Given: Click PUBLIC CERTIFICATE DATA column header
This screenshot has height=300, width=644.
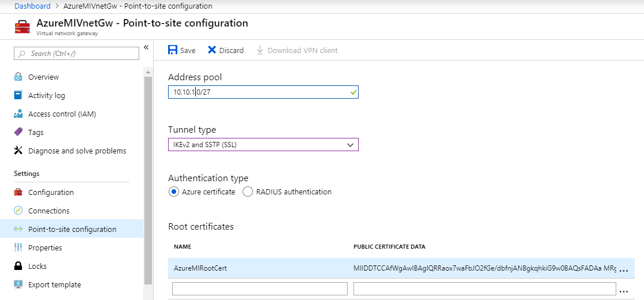Looking at the screenshot, I should pyautogui.click(x=389, y=247).
